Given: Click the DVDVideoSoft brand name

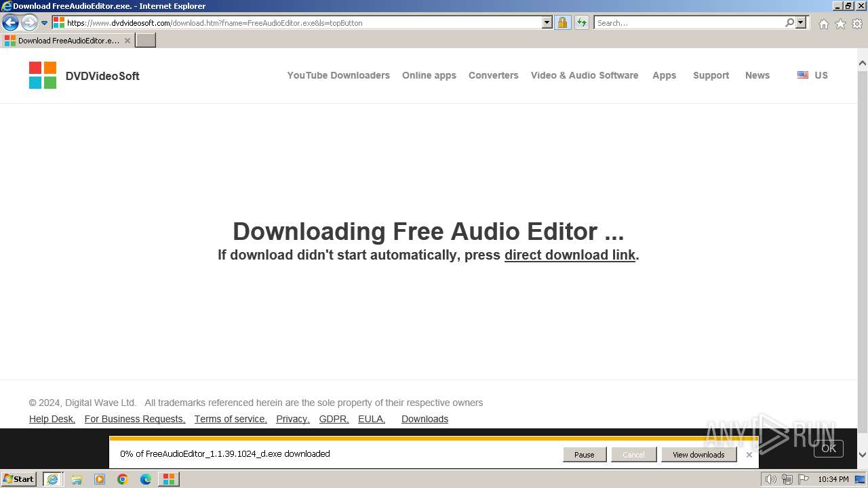Looking at the screenshot, I should click(102, 76).
